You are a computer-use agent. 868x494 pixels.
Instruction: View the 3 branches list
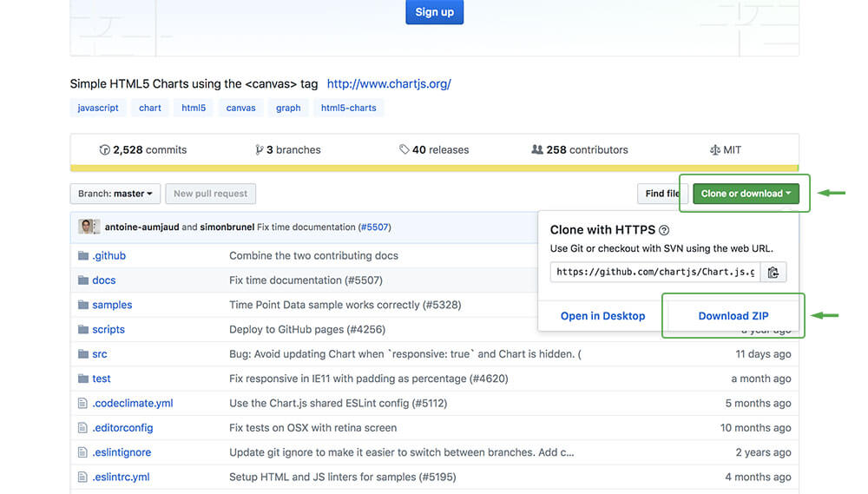288,149
